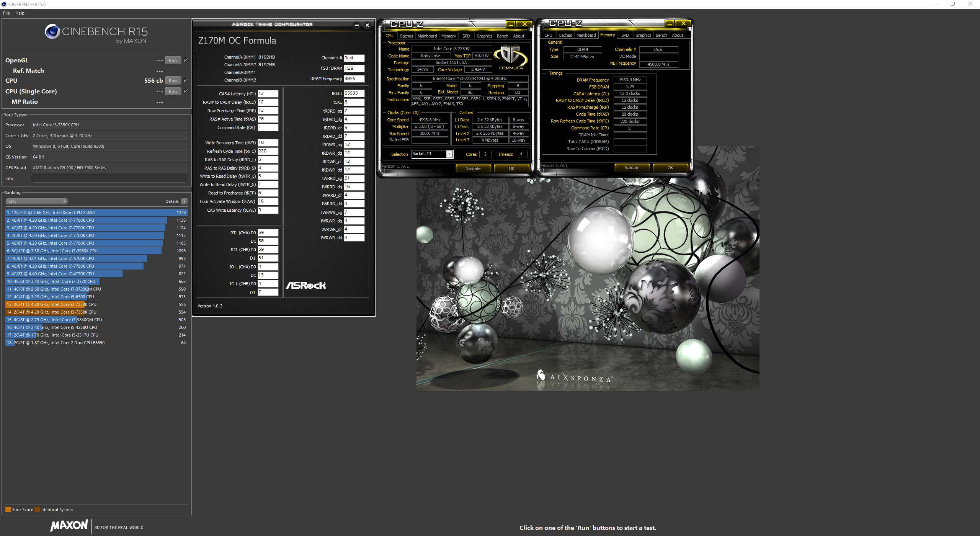
Task: Select ranking entry 13 with score 556
Action: point(96,304)
